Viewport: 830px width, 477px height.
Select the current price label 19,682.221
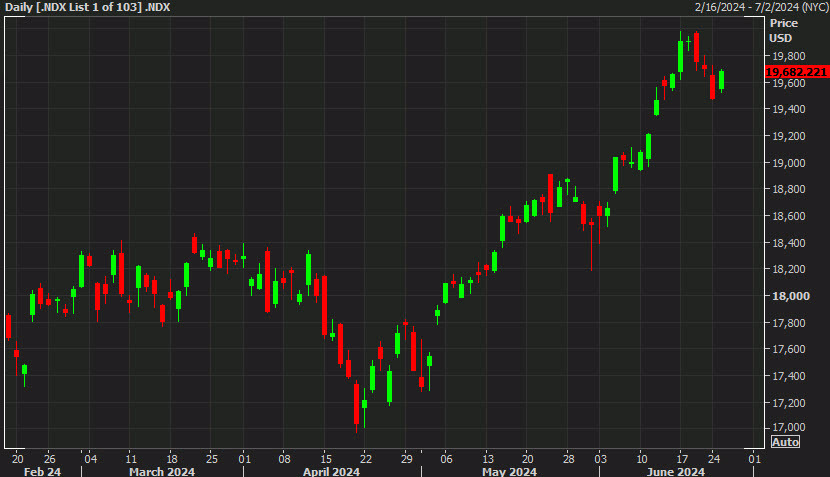click(x=797, y=72)
